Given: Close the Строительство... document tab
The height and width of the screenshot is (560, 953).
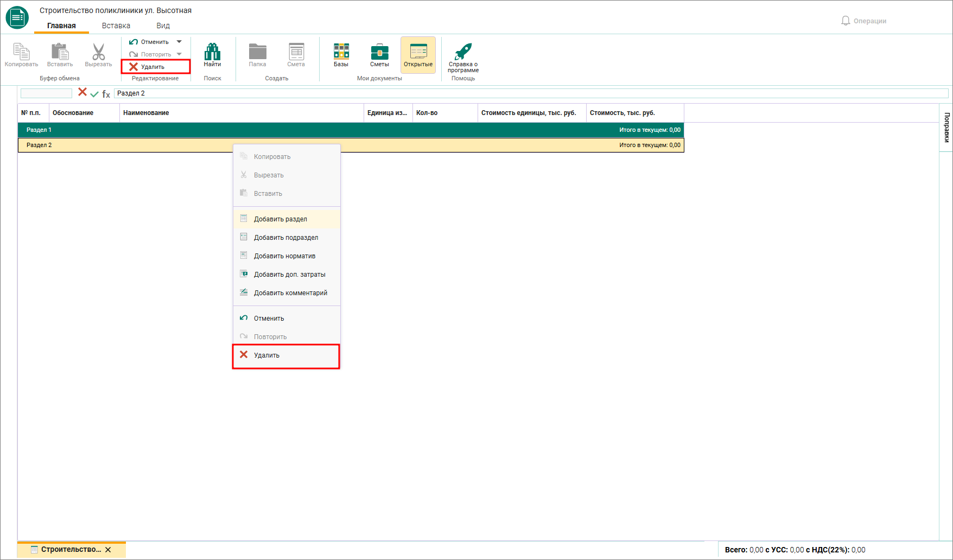Looking at the screenshot, I should pyautogui.click(x=108, y=550).
